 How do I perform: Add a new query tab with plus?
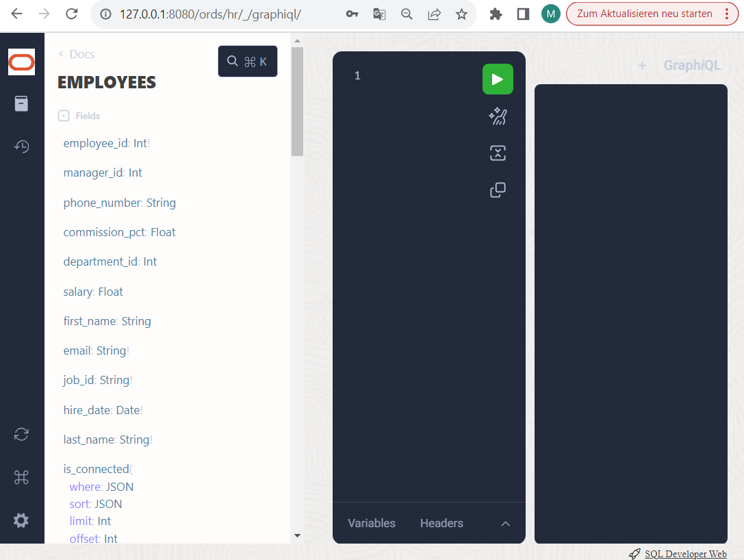[x=642, y=66]
